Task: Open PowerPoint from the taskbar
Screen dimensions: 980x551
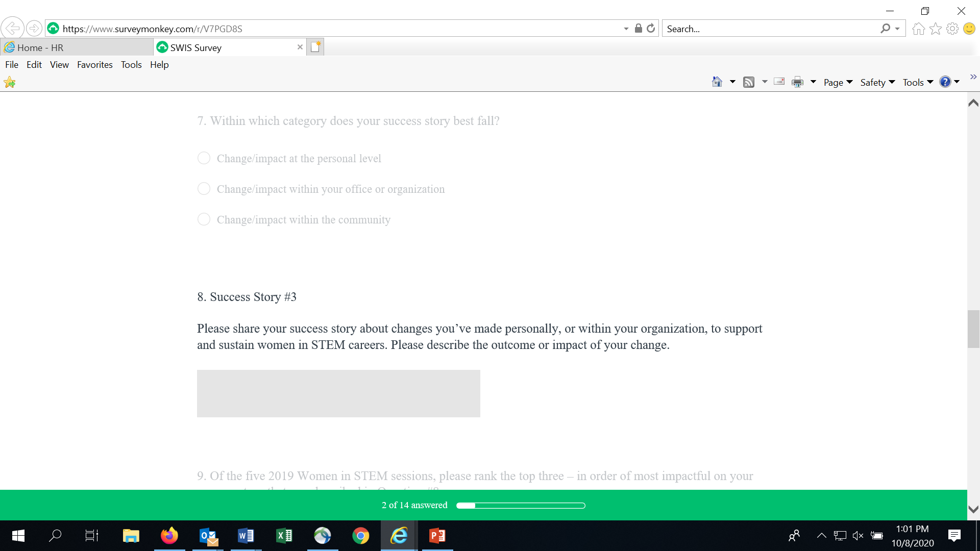Action: pyautogui.click(x=437, y=536)
